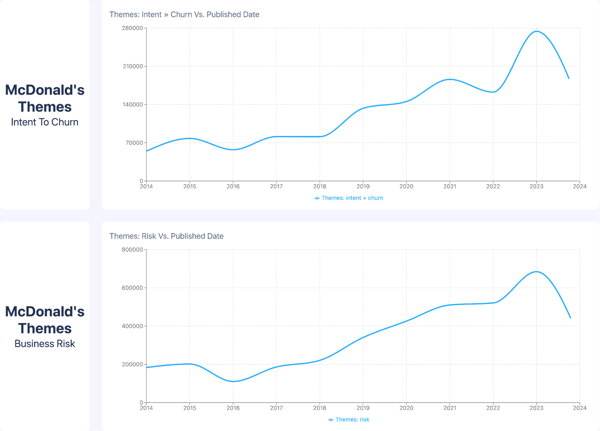Click the 70000 y-axis label on churn chart

coord(135,143)
